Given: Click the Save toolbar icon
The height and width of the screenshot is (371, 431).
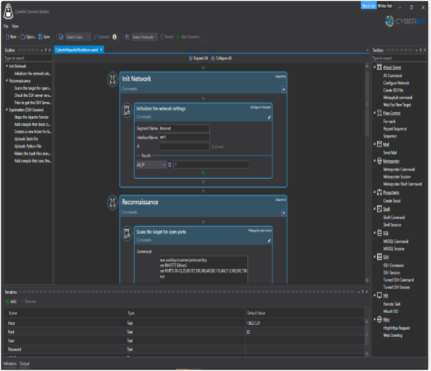Looking at the screenshot, I should (x=40, y=37).
